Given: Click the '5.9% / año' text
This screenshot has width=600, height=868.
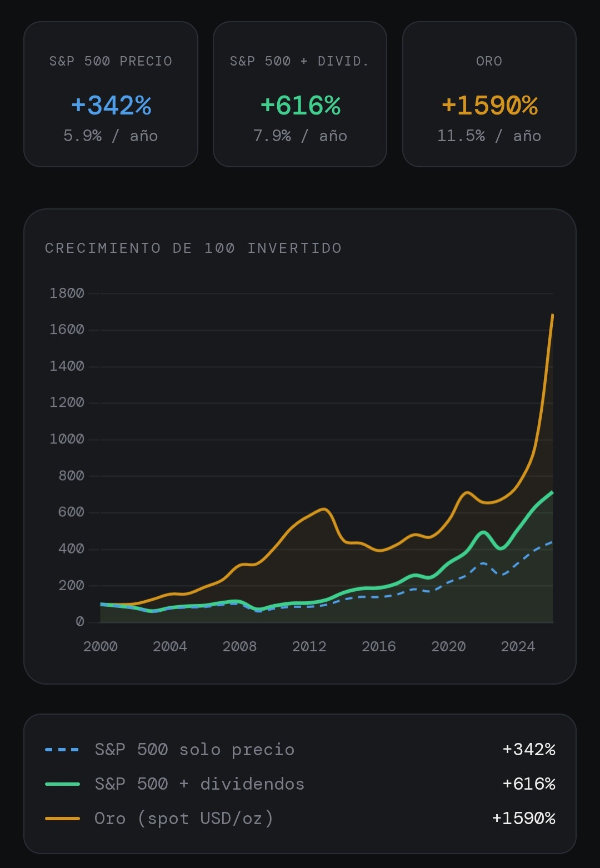Looking at the screenshot, I should (111, 136).
